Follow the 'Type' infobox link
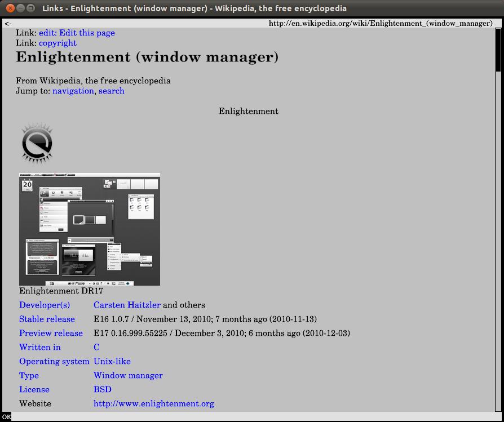504x422 pixels. (x=29, y=375)
